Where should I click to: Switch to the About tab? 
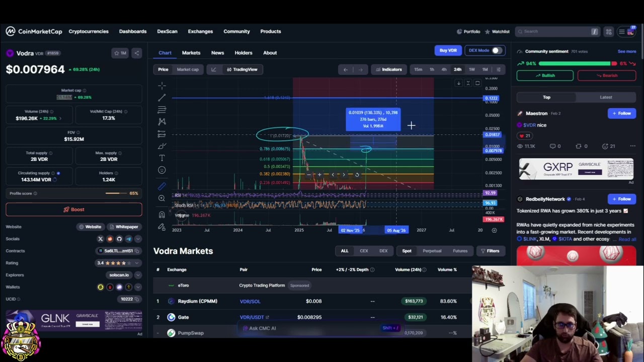tap(270, 53)
